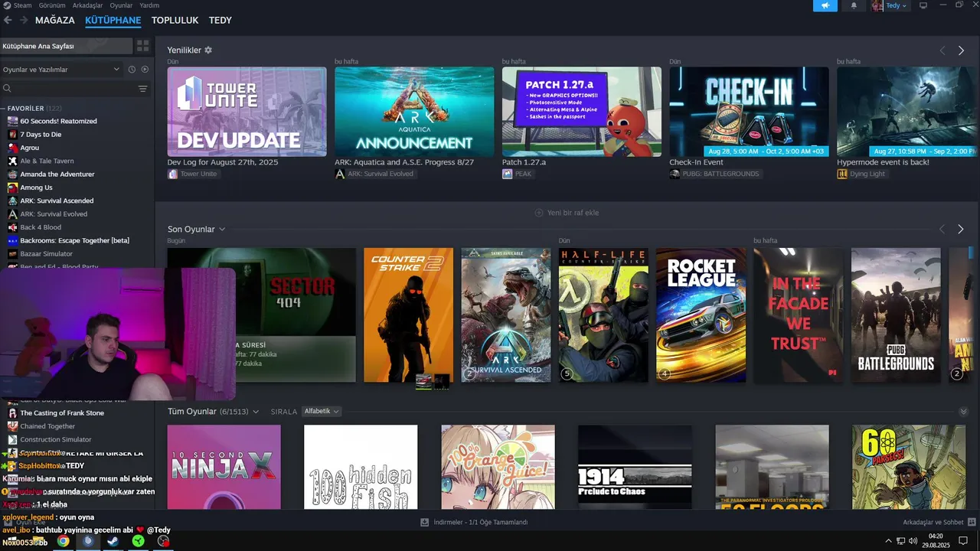Screen dimensions: 980x551
Task: Select Among Us in the sidebar
Action: pos(36,187)
